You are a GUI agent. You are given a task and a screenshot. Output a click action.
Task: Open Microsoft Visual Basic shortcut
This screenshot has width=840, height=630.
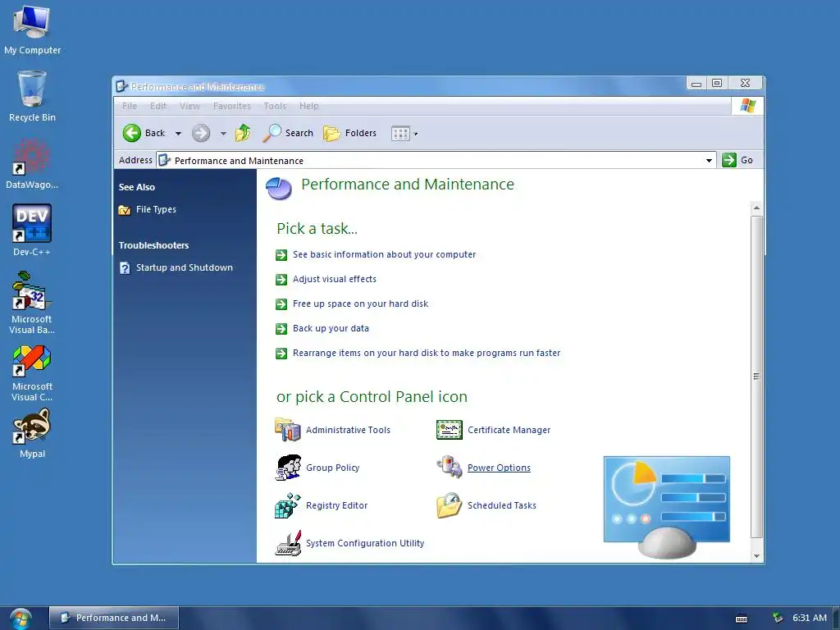tap(32, 303)
